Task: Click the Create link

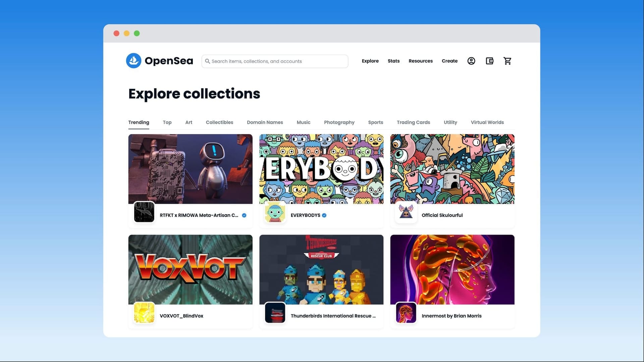Action: tap(449, 61)
